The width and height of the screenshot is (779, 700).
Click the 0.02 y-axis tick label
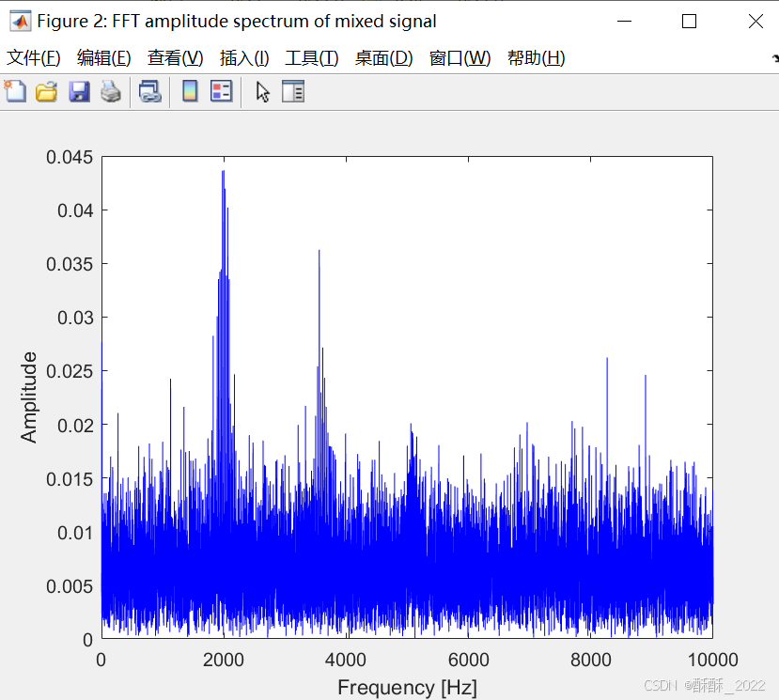coord(75,426)
